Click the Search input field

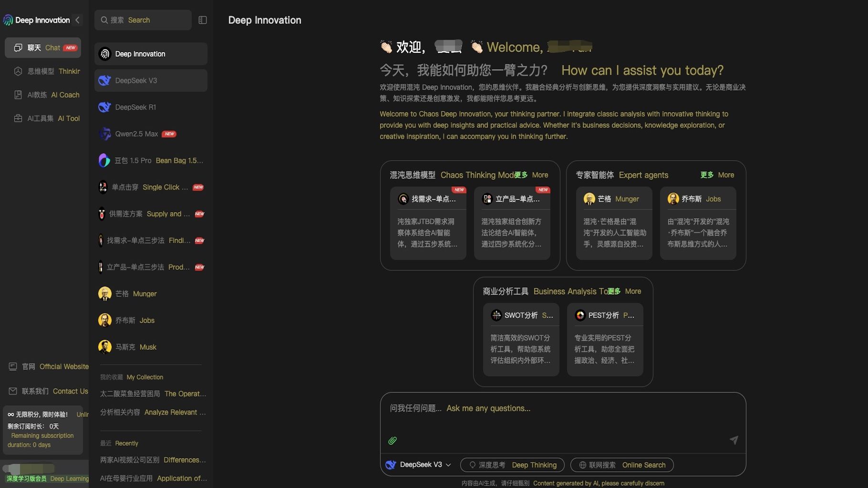tap(143, 20)
